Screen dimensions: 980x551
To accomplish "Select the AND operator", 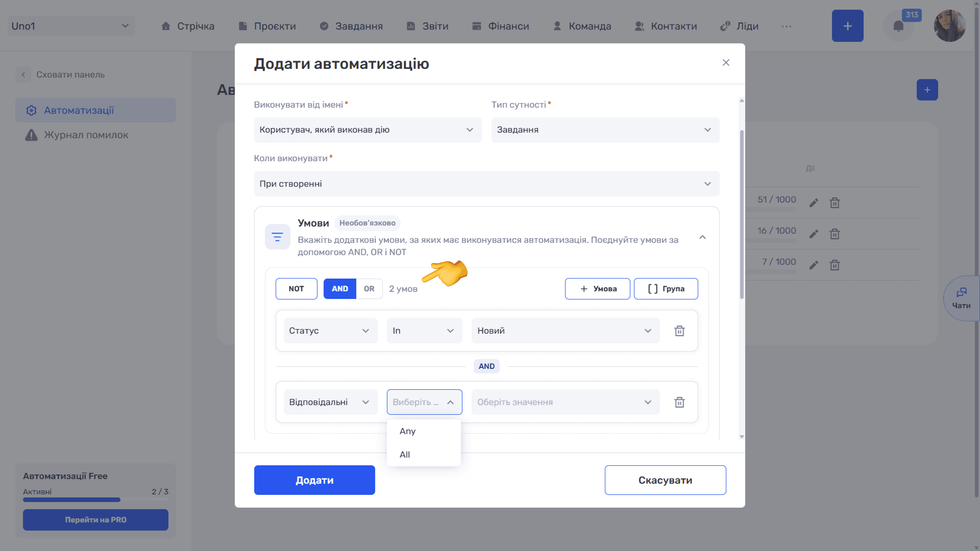I will point(340,289).
